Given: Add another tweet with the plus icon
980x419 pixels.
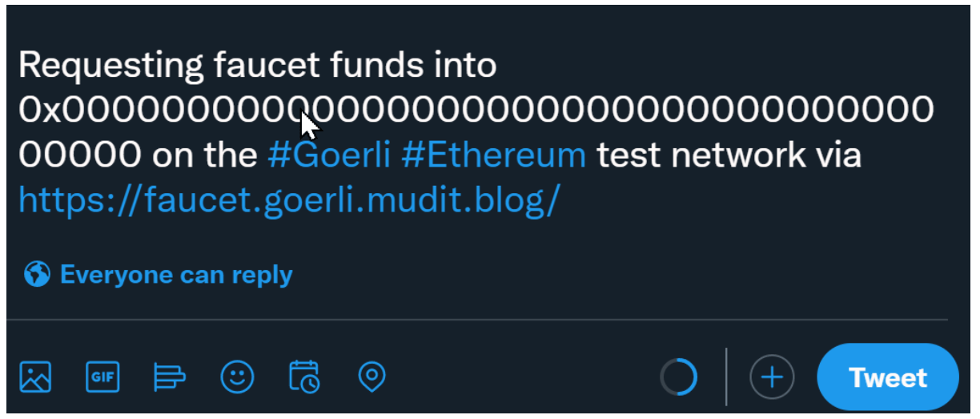Looking at the screenshot, I should [772, 377].
